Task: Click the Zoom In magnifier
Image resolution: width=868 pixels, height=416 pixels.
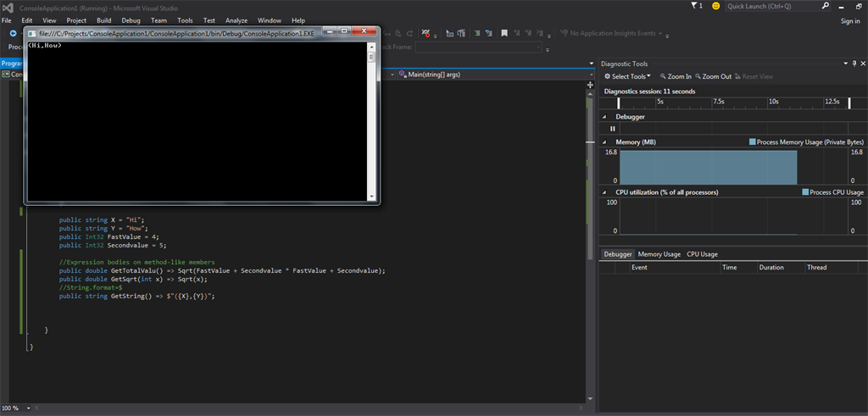Action: click(664, 76)
